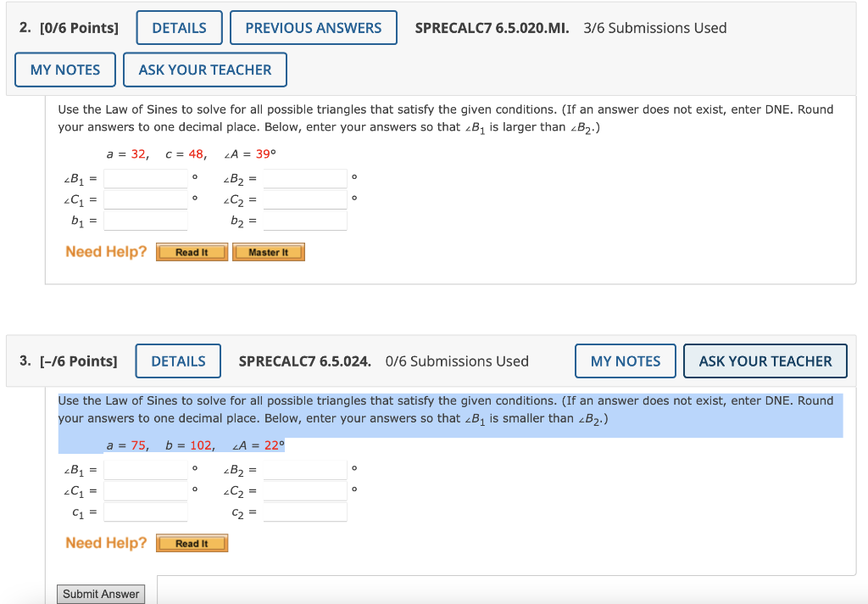Viewport: 868px width, 604px height.
Task: Click the Read It button in problem 3
Action: tap(192, 542)
